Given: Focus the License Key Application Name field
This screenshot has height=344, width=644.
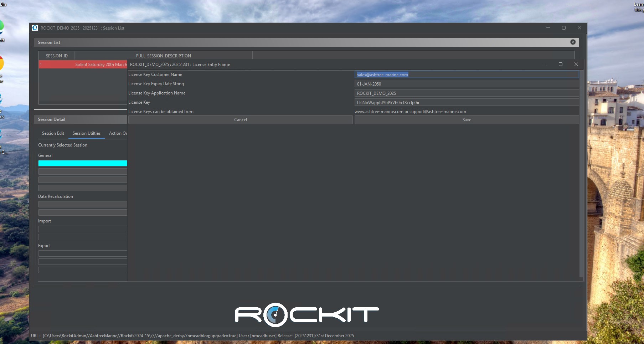Looking at the screenshot, I should [x=466, y=93].
